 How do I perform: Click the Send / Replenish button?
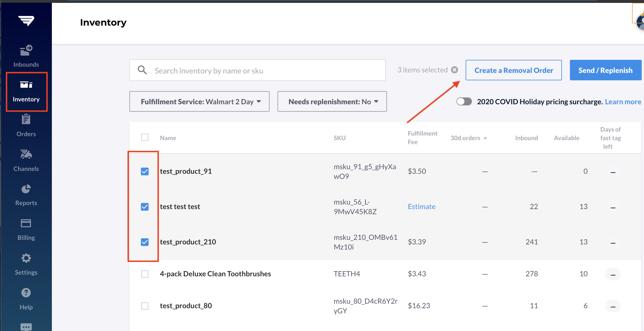point(606,70)
